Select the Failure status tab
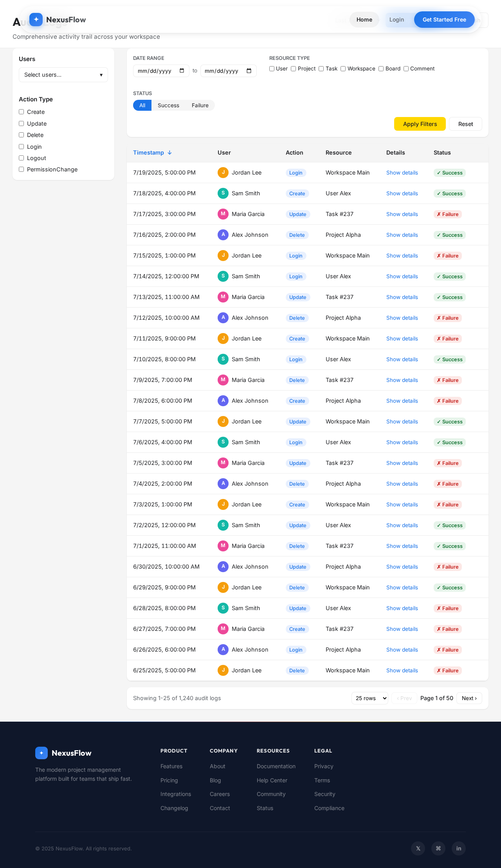The image size is (501, 868). point(200,105)
